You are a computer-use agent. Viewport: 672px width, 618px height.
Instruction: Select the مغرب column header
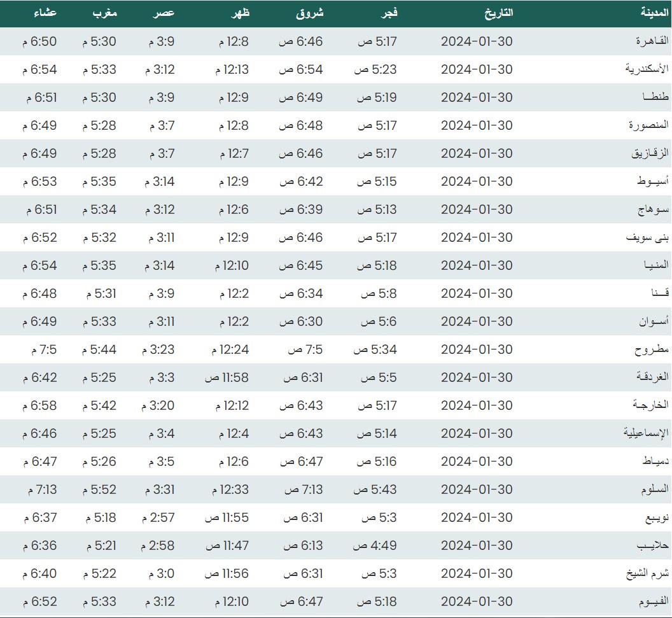tap(104, 13)
